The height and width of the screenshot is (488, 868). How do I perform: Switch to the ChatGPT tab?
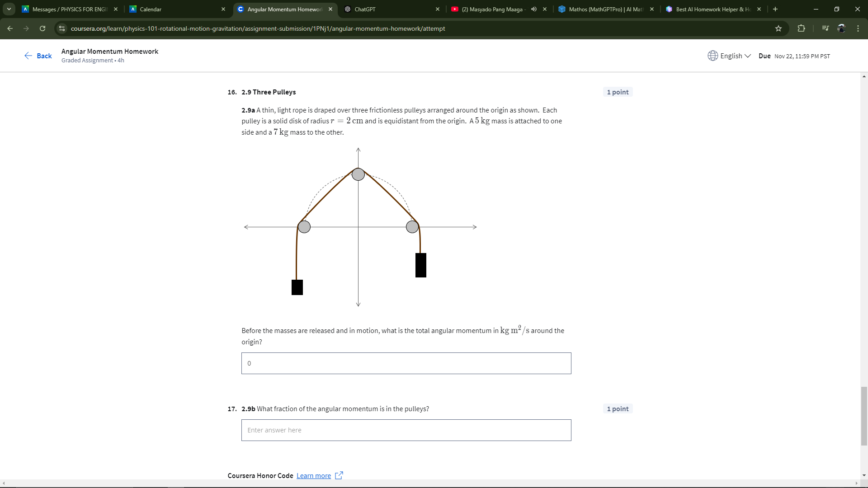[x=392, y=9]
